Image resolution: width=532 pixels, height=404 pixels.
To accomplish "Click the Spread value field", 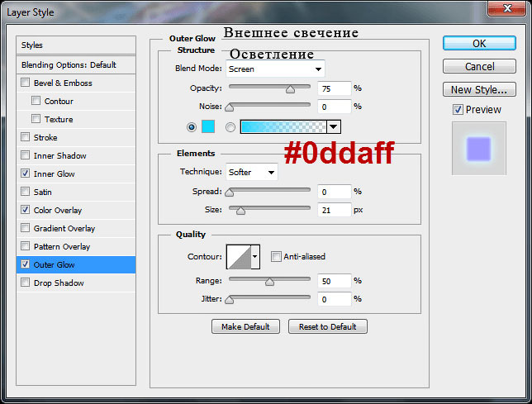I will coord(335,192).
